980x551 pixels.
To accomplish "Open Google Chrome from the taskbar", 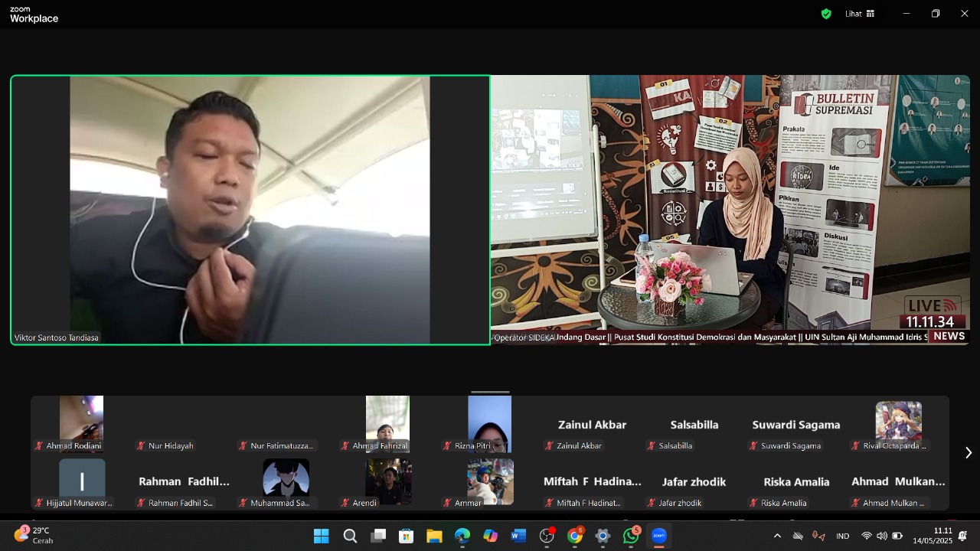I will click(575, 536).
